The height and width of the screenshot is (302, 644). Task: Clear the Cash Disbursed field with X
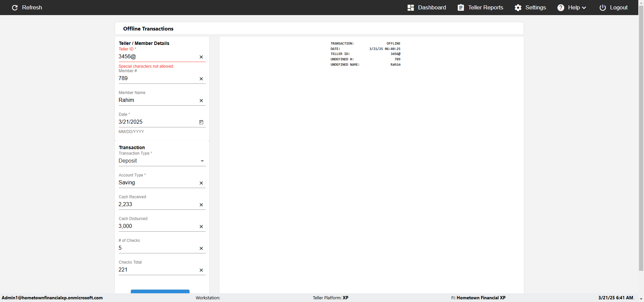tap(201, 227)
